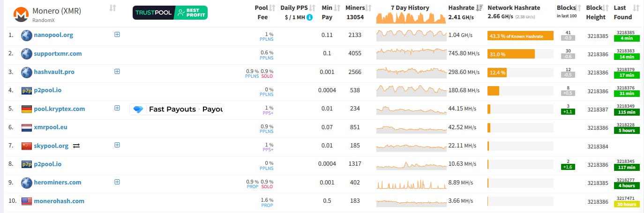
Task: Click the info icon under Daily PPS
Action: point(309,17)
